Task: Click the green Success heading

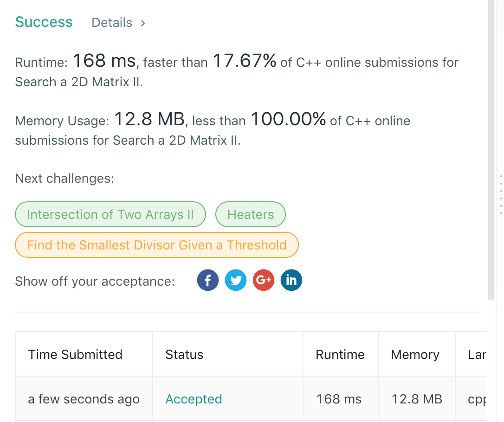Action: click(44, 22)
